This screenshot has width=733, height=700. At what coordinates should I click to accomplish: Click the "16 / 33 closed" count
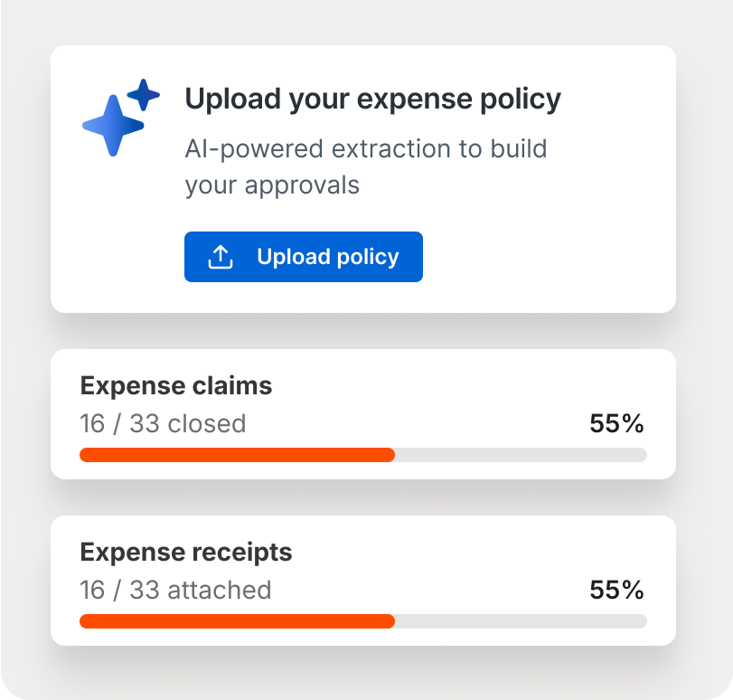pos(163,423)
